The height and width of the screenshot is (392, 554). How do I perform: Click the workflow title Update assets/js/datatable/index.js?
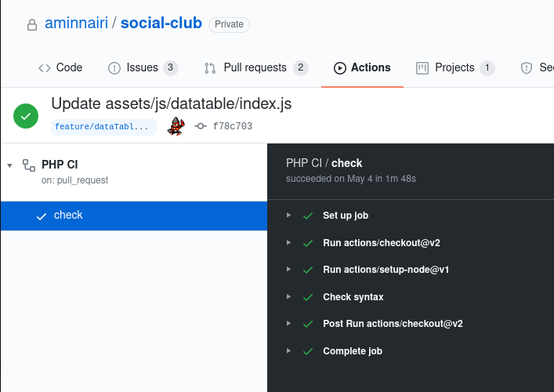(172, 104)
